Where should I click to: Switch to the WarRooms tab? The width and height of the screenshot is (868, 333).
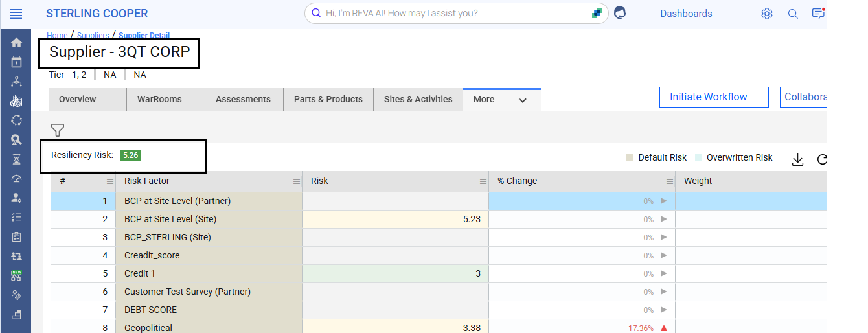166,99
